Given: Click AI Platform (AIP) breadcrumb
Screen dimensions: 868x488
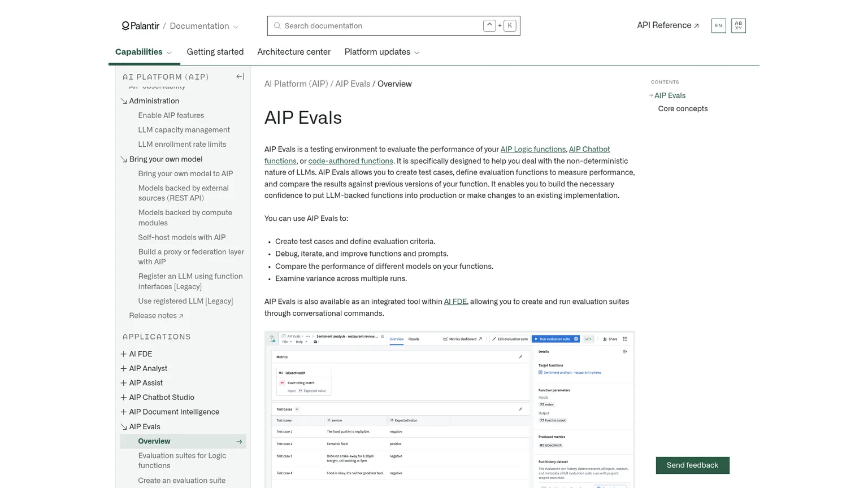Looking at the screenshot, I should [296, 84].
